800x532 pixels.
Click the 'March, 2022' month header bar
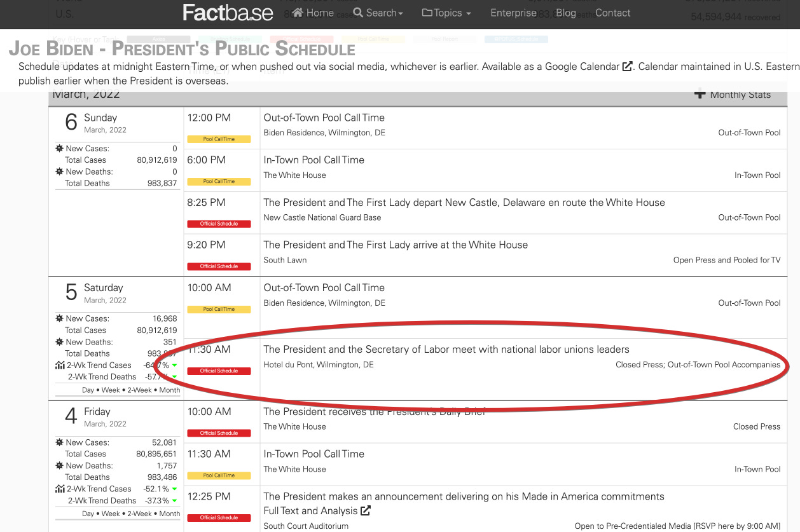coord(418,95)
